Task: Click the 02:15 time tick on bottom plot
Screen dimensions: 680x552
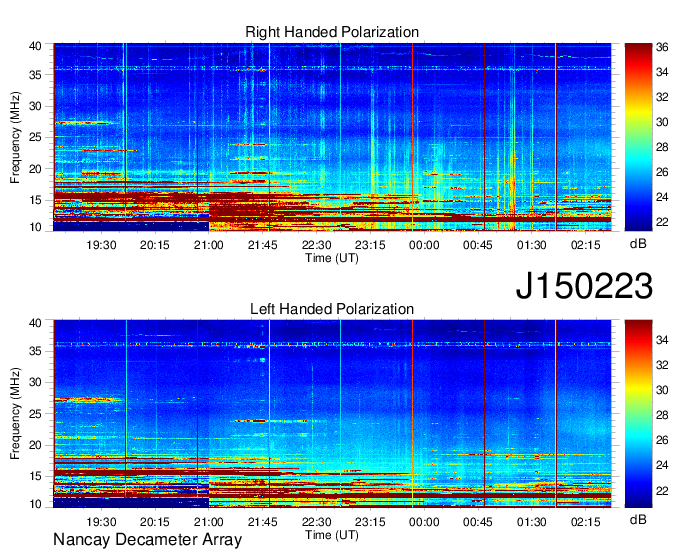Action: point(586,522)
